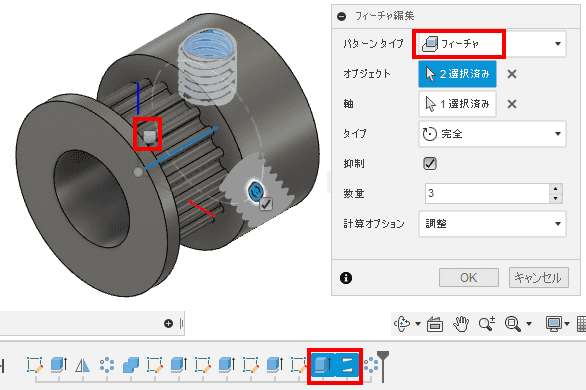Open the タイプ dropdown showing 完全

point(492,134)
